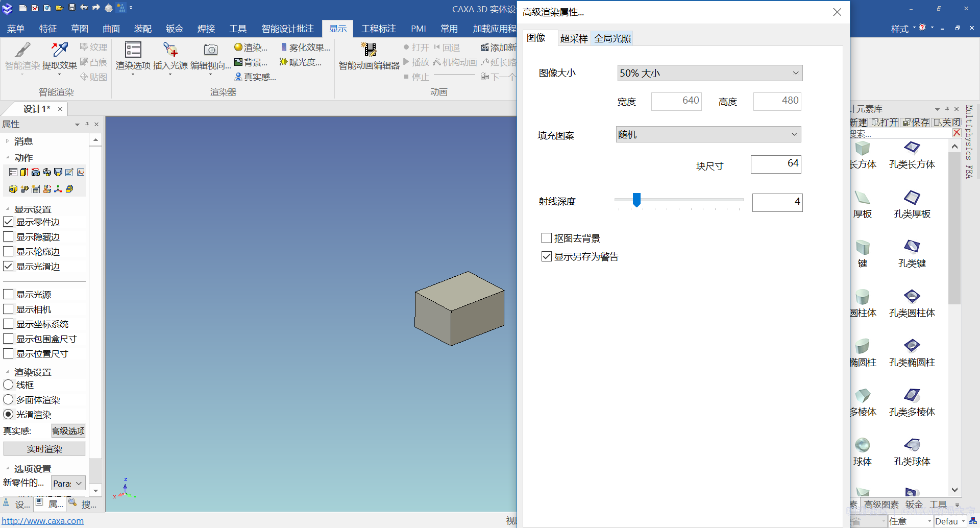The height and width of the screenshot is (528, 980).
Task: Open the 图像大小 dropdown
Action: pyautogui.click(x=709, y=73)
